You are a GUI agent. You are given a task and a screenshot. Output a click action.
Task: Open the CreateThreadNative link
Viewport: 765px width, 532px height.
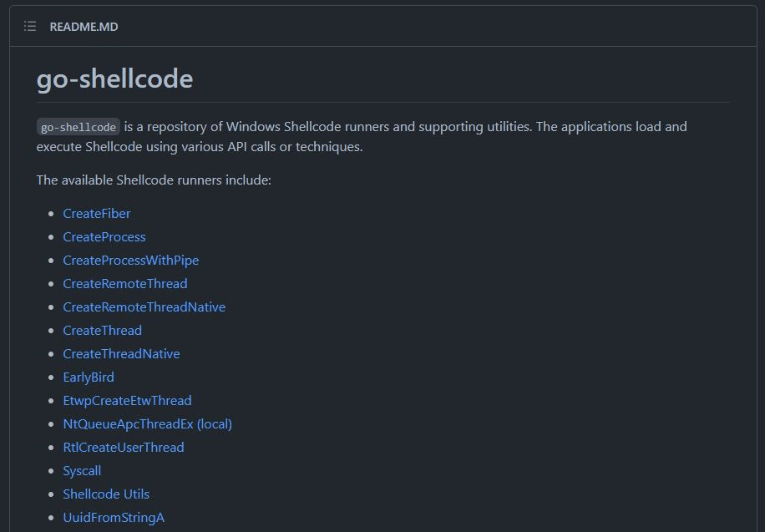121,354
